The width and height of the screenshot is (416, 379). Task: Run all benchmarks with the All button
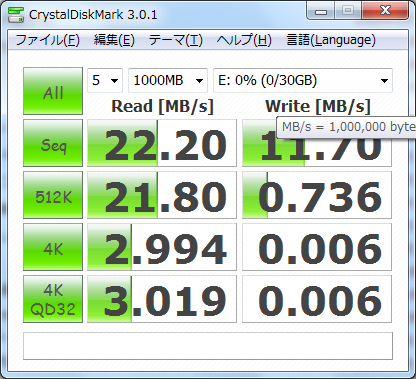(x=53, y=91)
